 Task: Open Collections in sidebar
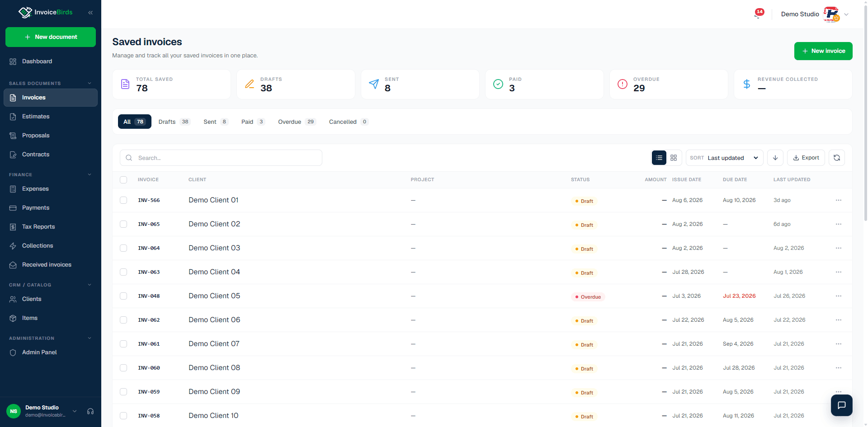(51, 246)
